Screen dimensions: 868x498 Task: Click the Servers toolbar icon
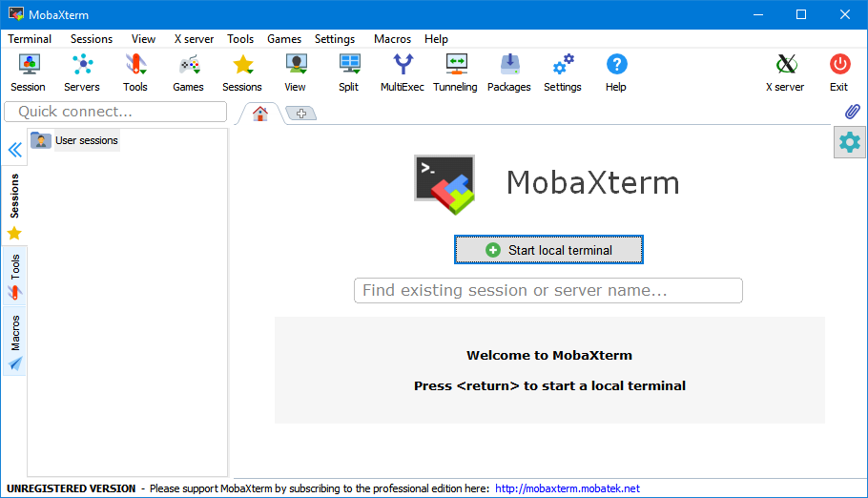coord(82,73)
